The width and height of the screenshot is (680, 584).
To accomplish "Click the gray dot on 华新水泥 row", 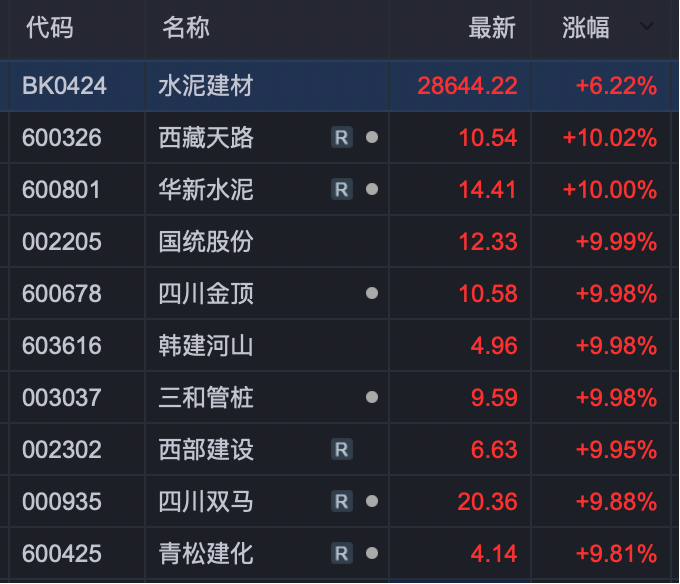I will point(372,189).
